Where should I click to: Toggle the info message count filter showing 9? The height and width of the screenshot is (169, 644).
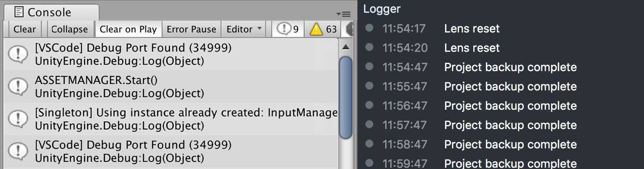[x=288, y=29]
